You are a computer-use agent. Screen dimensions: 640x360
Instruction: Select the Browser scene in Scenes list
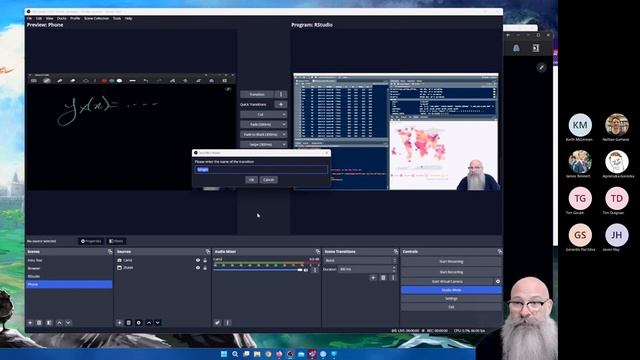[69, 268]
